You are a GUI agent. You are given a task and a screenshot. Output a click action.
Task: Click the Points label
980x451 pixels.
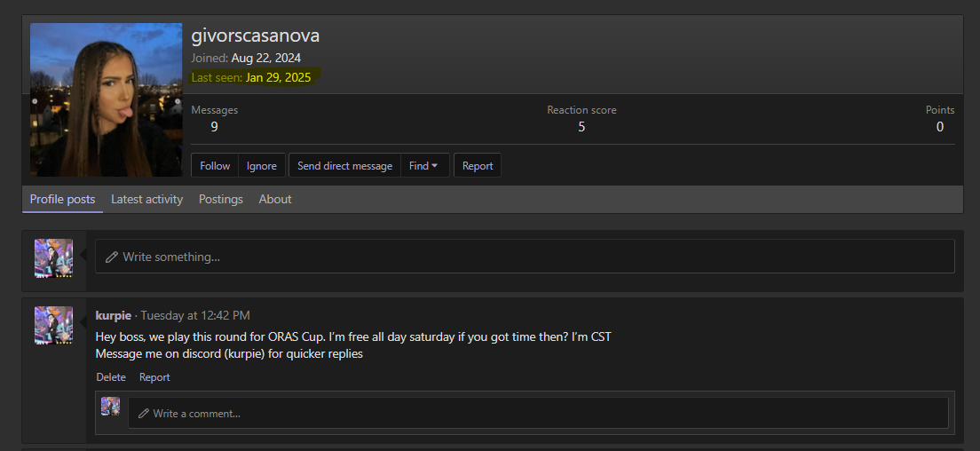940,110
